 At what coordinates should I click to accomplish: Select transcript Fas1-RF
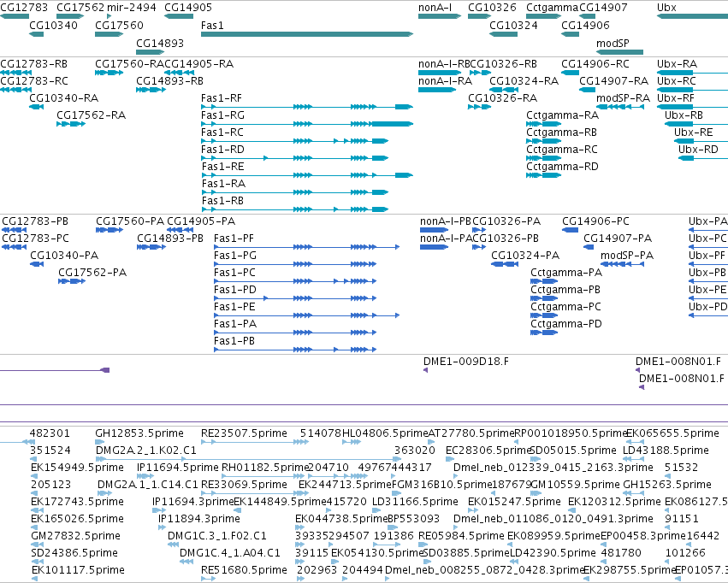pos(221,97)
